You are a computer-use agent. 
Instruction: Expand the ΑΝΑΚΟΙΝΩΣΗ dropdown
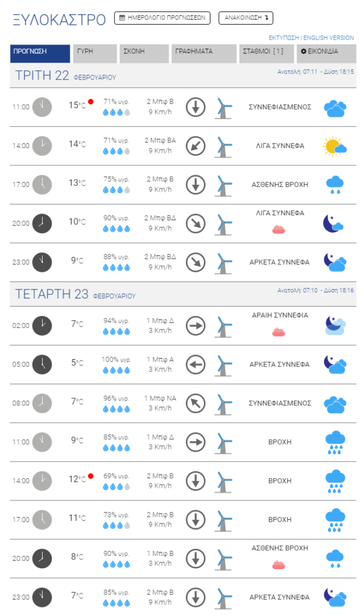click(x=245, y=17)
